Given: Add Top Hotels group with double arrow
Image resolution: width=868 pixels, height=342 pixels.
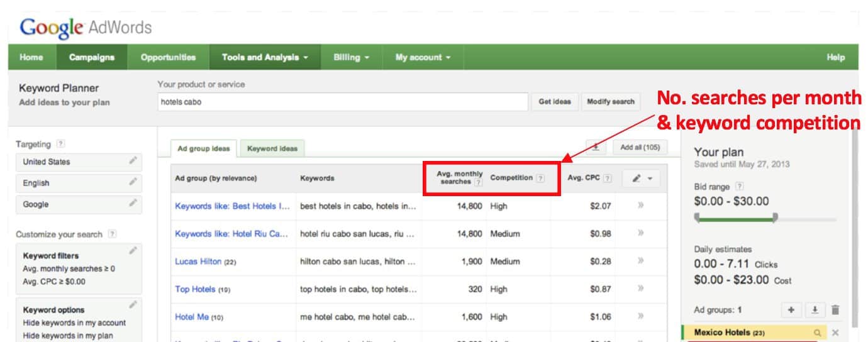Looking at the screenshot, I should coord(640,289).
